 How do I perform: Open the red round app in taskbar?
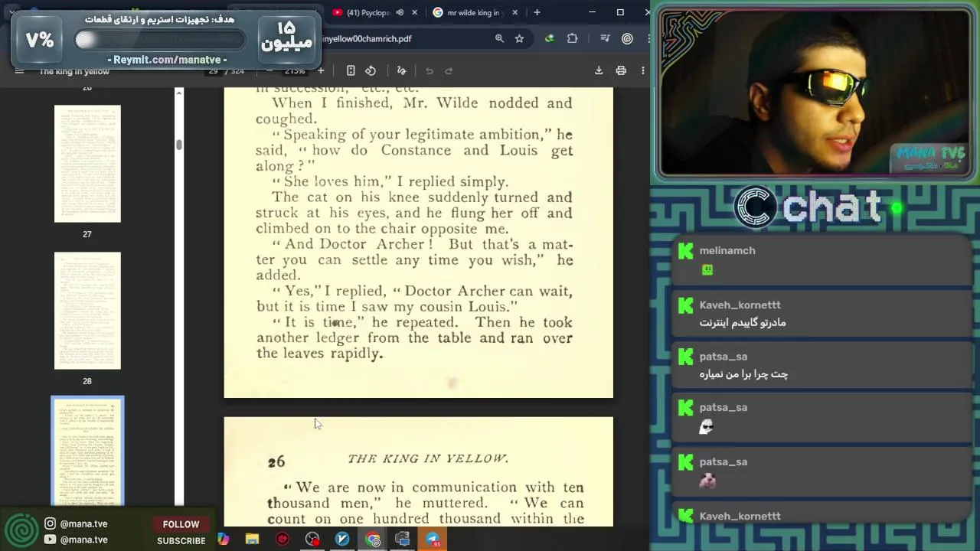[283, 540]
